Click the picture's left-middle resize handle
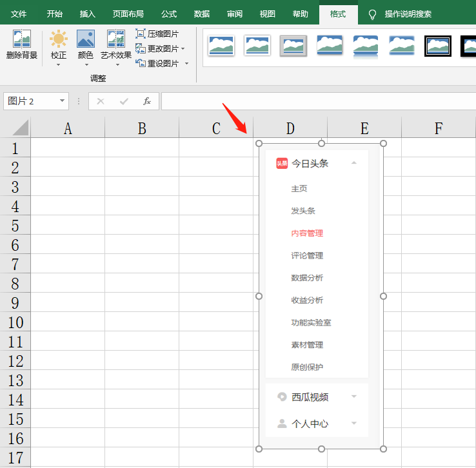This screenshot has height=468, width=476. [x=259, y=296]
